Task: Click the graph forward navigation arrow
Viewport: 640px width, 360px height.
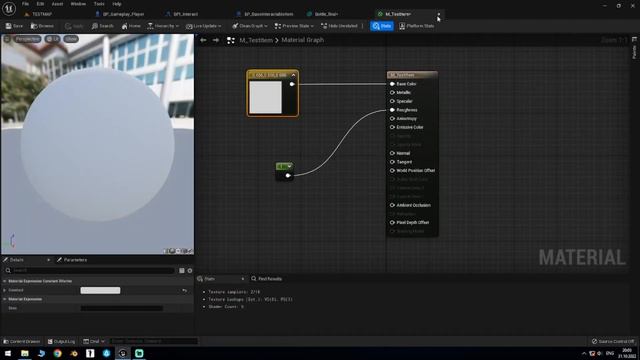Action: point(216,40)
